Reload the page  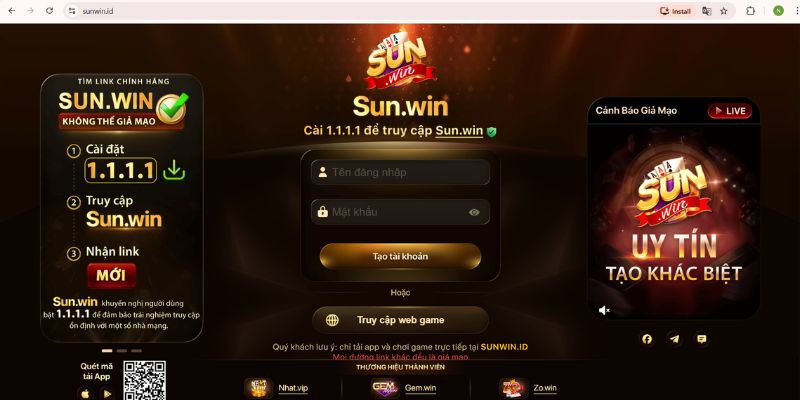coord(49,11)
